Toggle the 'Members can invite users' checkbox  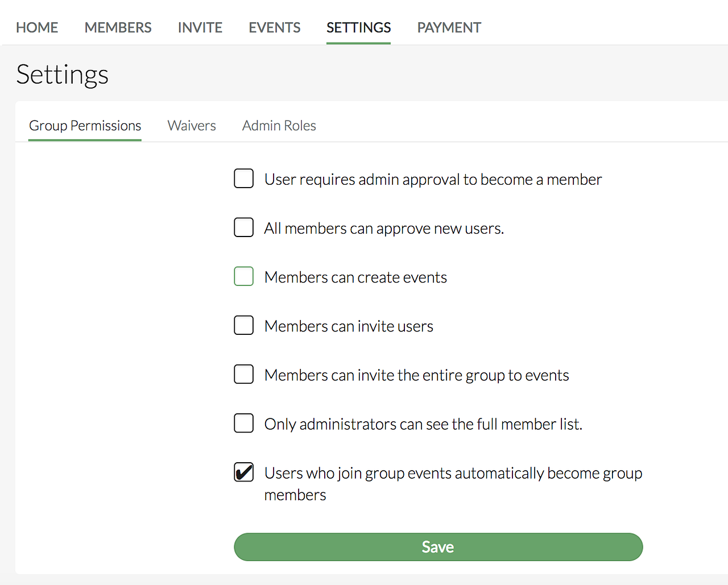(x=243, y=325)
